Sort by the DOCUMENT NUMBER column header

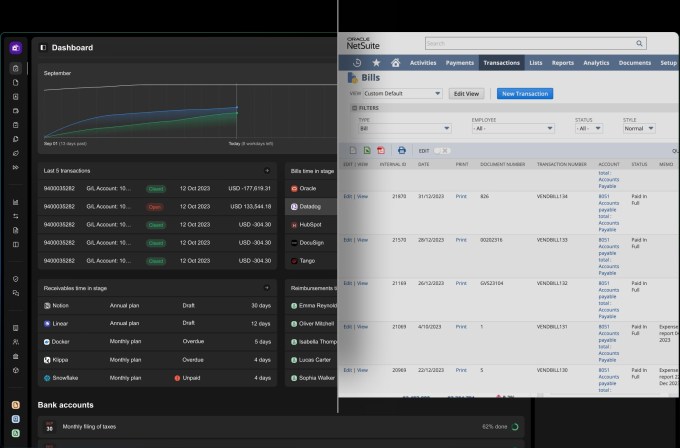point(502,164)
